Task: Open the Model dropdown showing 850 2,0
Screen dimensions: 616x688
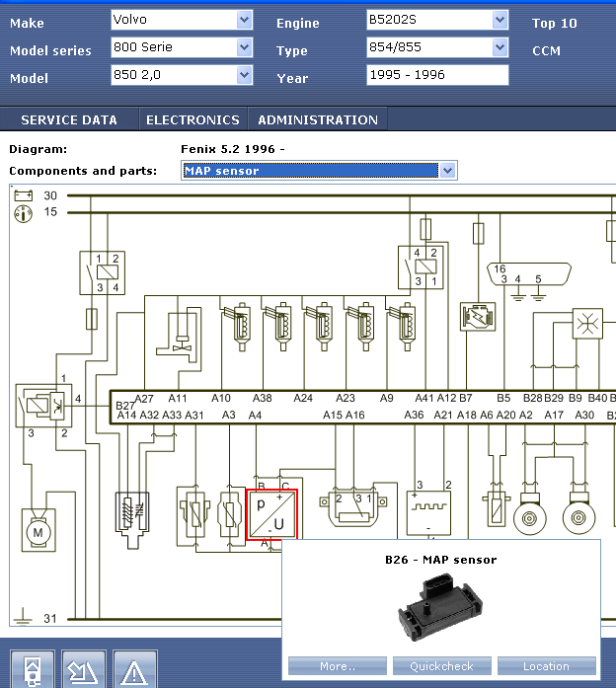Action: pyautogui.click(x=182, y=75)
